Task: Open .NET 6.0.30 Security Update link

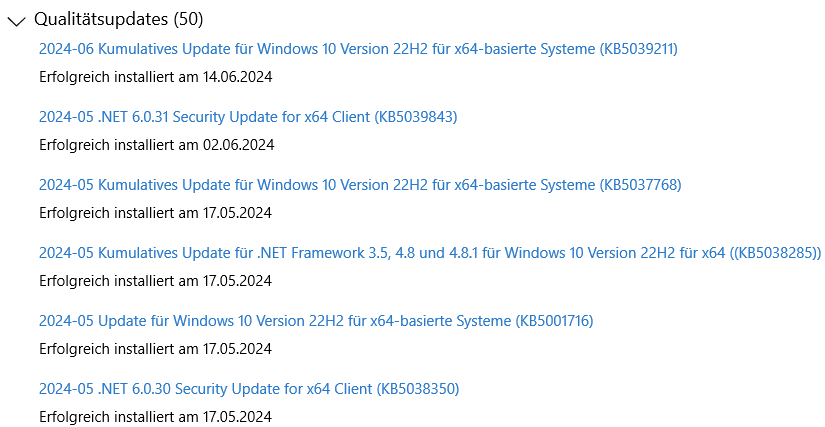Action: pos(249,389)
